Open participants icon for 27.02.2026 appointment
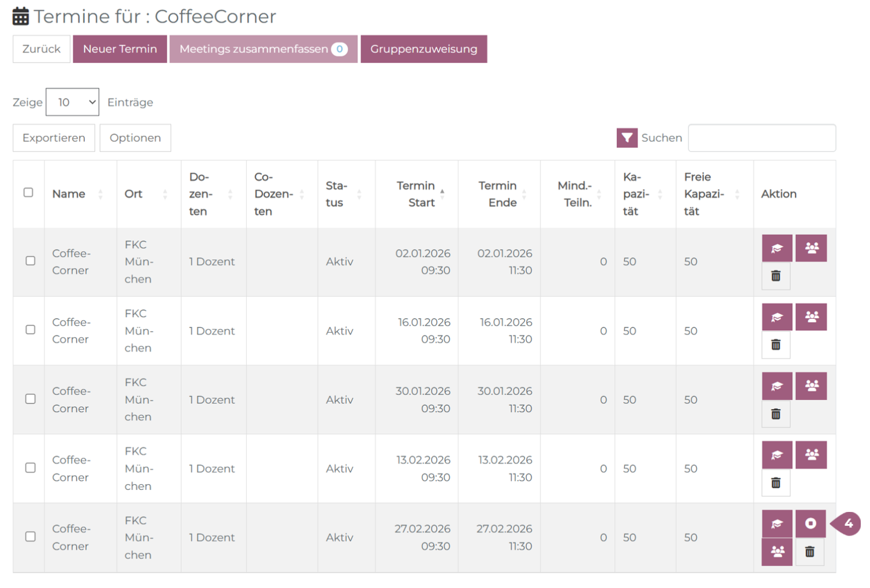 [x=777, y=552]
